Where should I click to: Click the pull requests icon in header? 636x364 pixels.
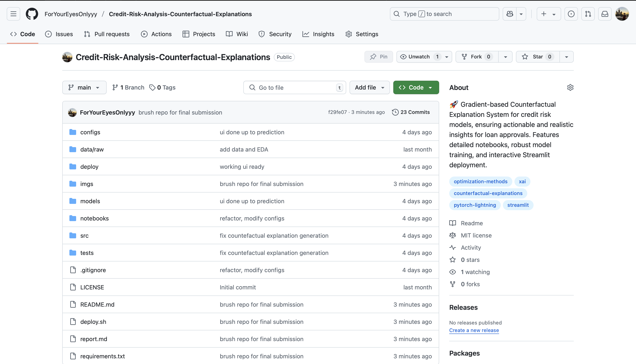coord(588,14)
